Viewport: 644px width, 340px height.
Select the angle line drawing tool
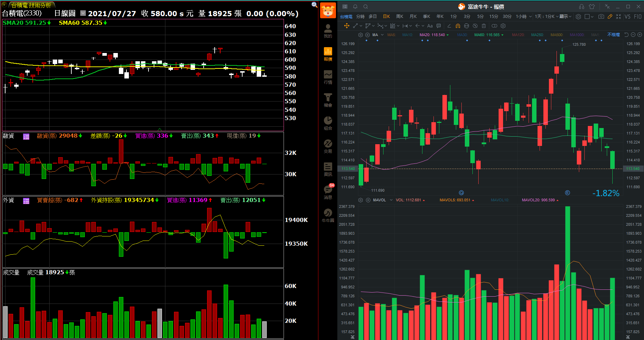[x=449, y=26]
